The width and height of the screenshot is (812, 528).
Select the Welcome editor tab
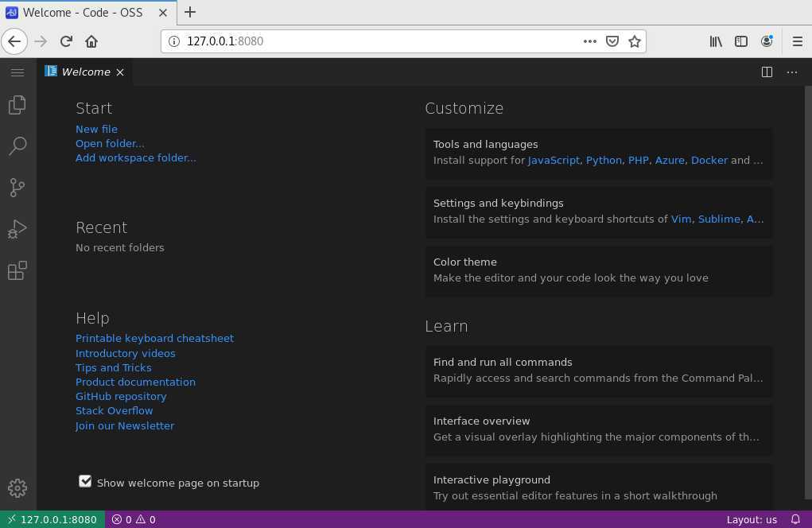tap(84, 72)
